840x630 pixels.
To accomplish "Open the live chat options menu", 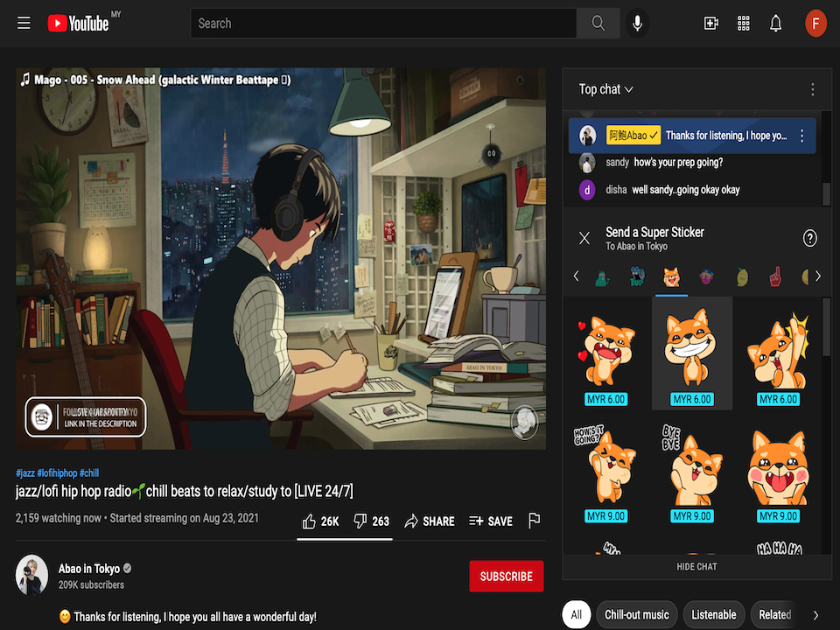I will (813, 89).
